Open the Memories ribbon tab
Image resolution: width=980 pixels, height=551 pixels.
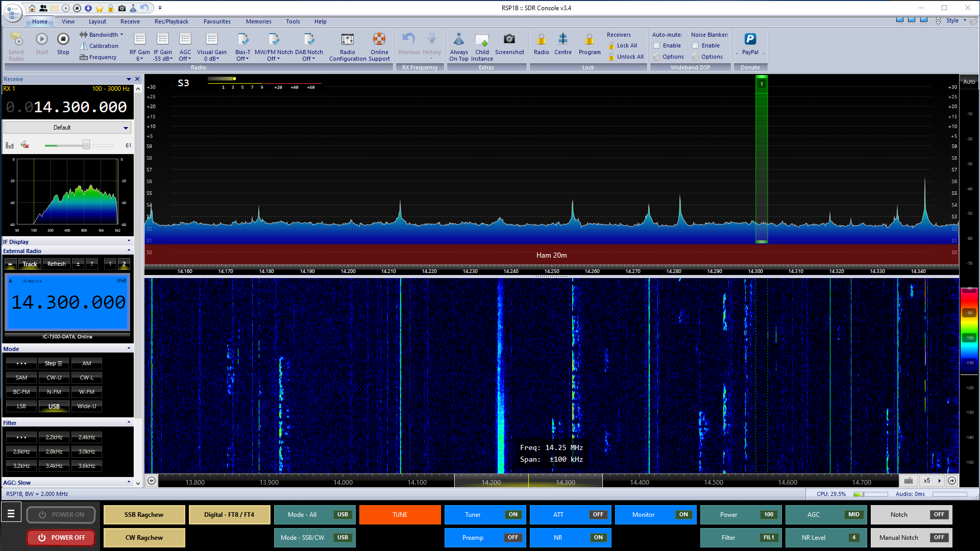[258, 21]
